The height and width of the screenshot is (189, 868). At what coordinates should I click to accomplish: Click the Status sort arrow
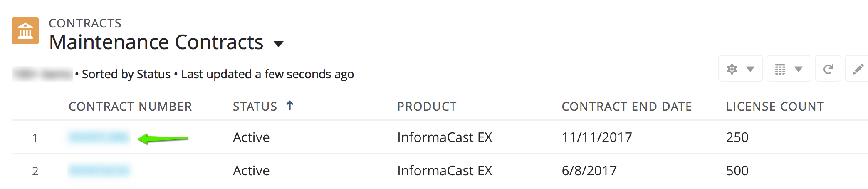point(290,106)
